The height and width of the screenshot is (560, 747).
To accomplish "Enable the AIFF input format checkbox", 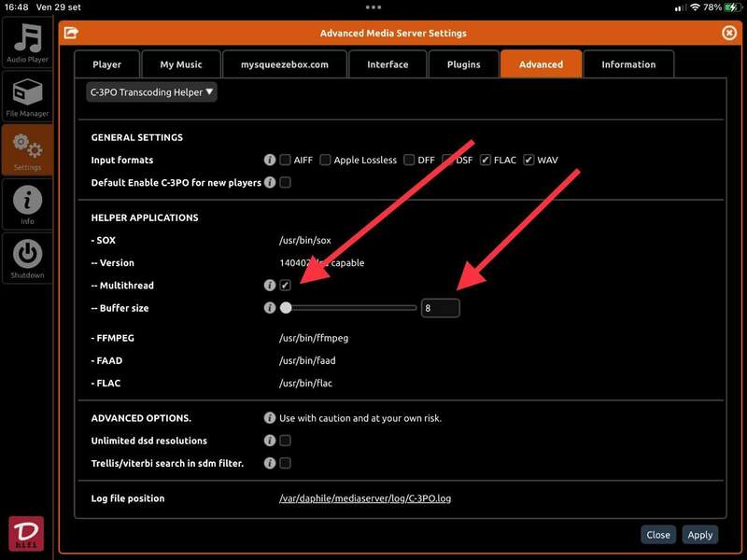I will [286, 161].
